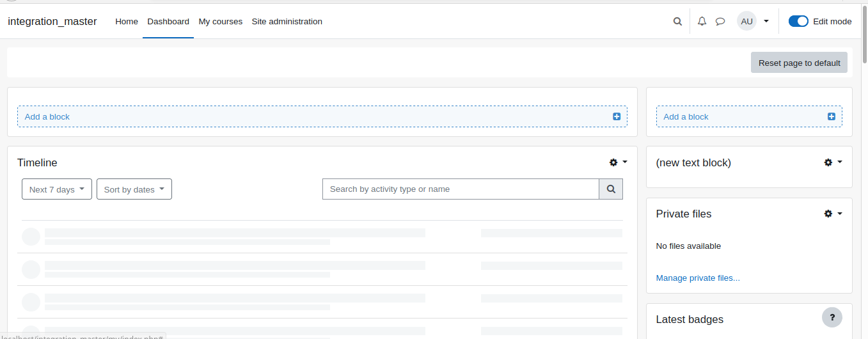Click the round help question mark button
Image resolution: width=868 pixels, height=339 pixels.
(x=832, y=317)
